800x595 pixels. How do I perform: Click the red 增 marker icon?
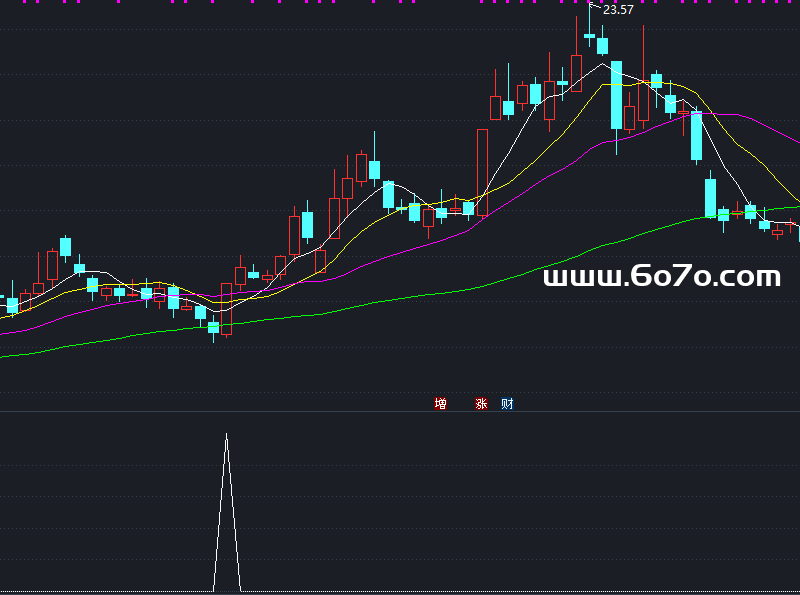[x=441, y=404]
